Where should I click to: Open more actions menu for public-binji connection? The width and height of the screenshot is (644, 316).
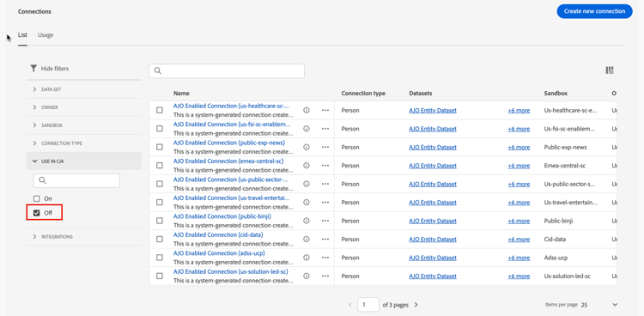coord(325,221)
